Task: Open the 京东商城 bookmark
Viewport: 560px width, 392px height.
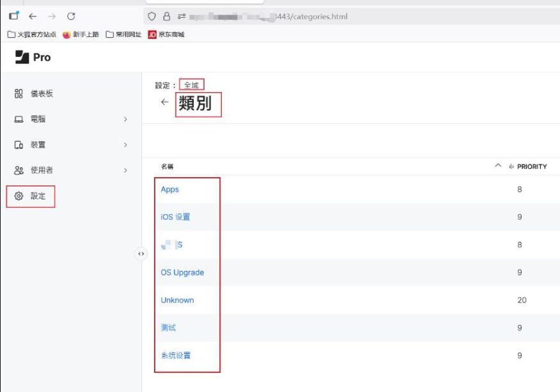Action: tap(167, 35)
